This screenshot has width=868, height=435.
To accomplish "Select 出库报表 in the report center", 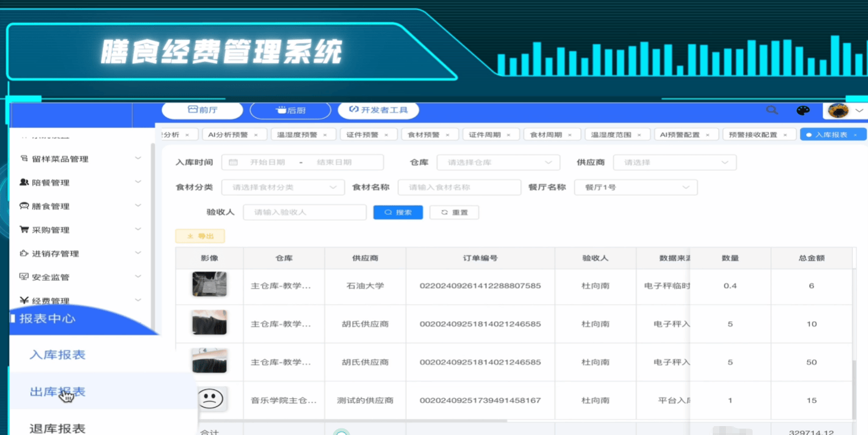I will 58,392.
